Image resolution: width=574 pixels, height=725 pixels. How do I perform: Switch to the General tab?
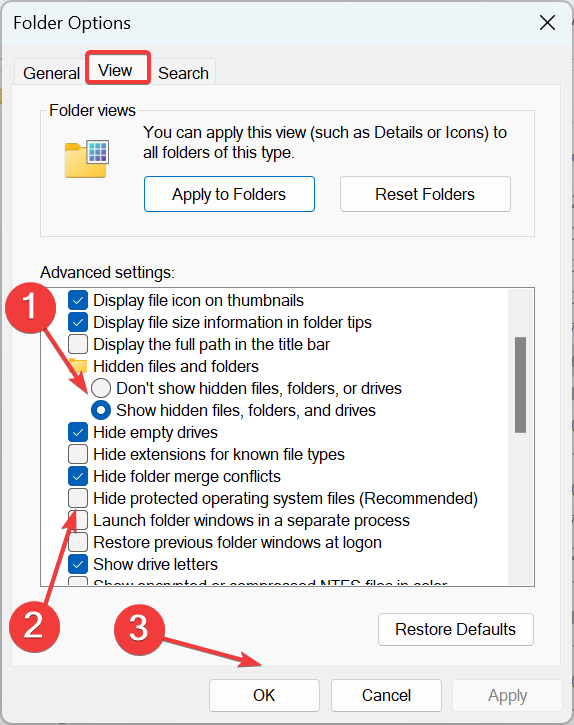click(x=51, y=73)
